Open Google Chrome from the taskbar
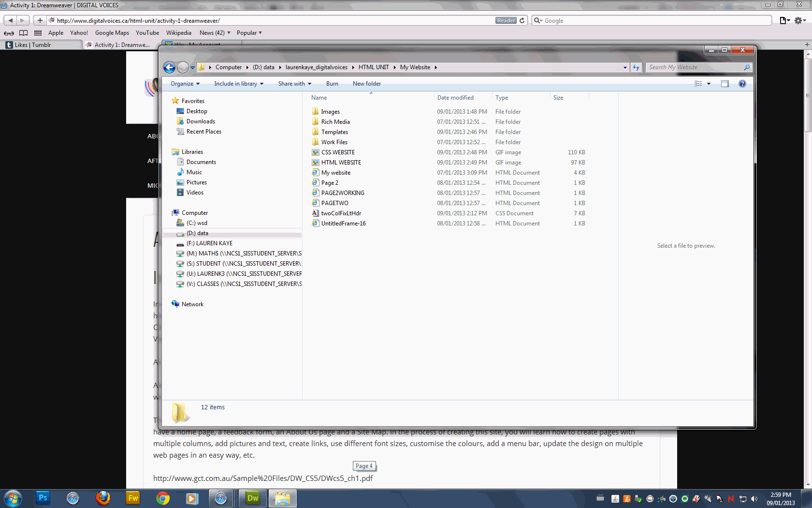Viewport: 812px width, 508px height. coord(163,498)
